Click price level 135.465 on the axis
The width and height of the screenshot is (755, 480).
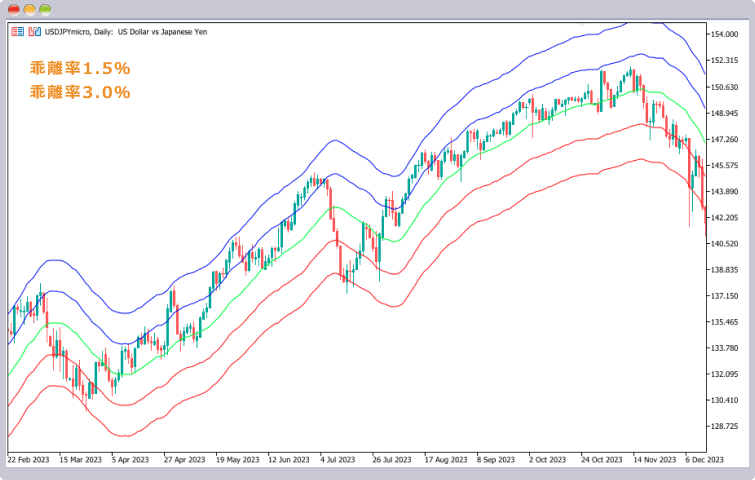724,322
